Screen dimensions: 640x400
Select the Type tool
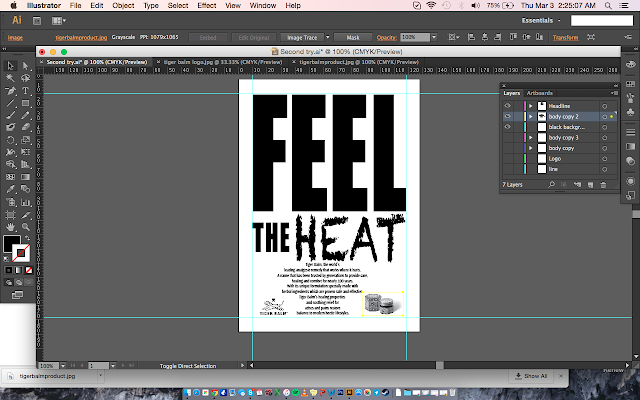click(x=25, y=91)
